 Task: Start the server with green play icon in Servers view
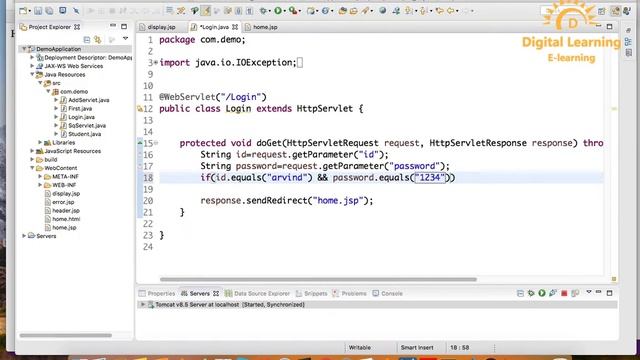[542, 293]
